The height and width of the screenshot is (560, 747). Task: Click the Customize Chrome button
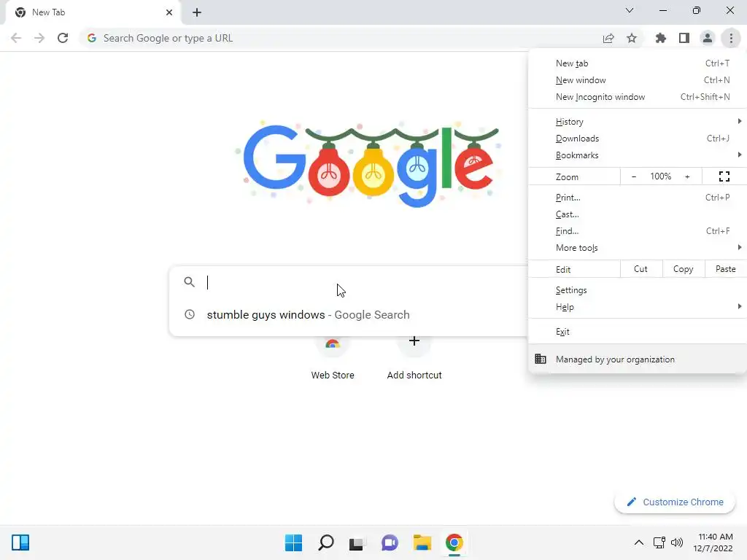[x=675, y=502]
